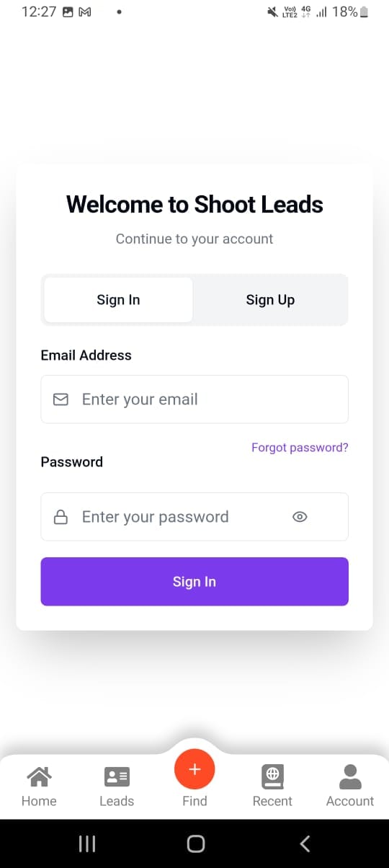Tap the Android back navigation arrow

coord(305,843)
